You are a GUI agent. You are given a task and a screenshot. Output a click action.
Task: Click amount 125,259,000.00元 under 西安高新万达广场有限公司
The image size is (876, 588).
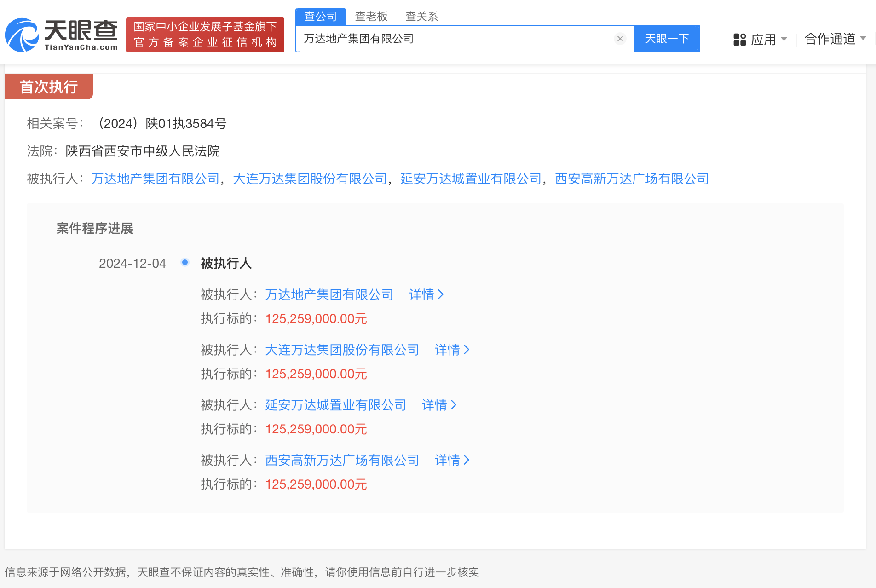tap(316, 484)
